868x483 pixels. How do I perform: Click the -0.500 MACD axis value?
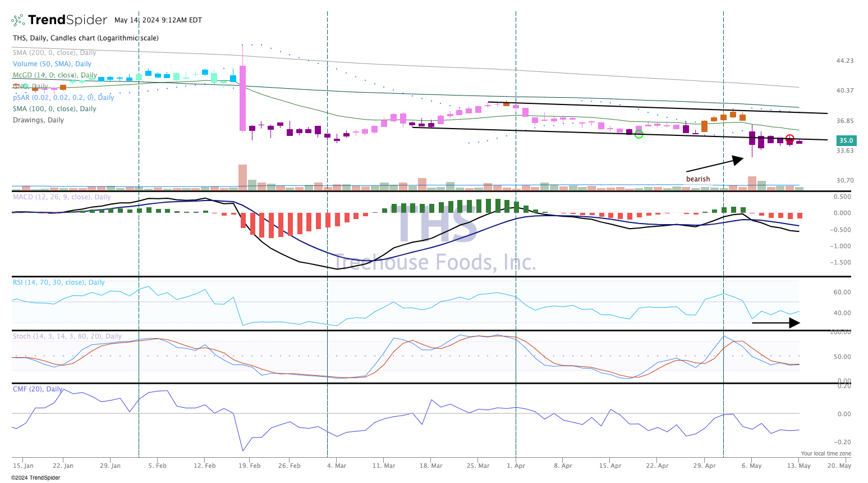[x=841, y=230]
